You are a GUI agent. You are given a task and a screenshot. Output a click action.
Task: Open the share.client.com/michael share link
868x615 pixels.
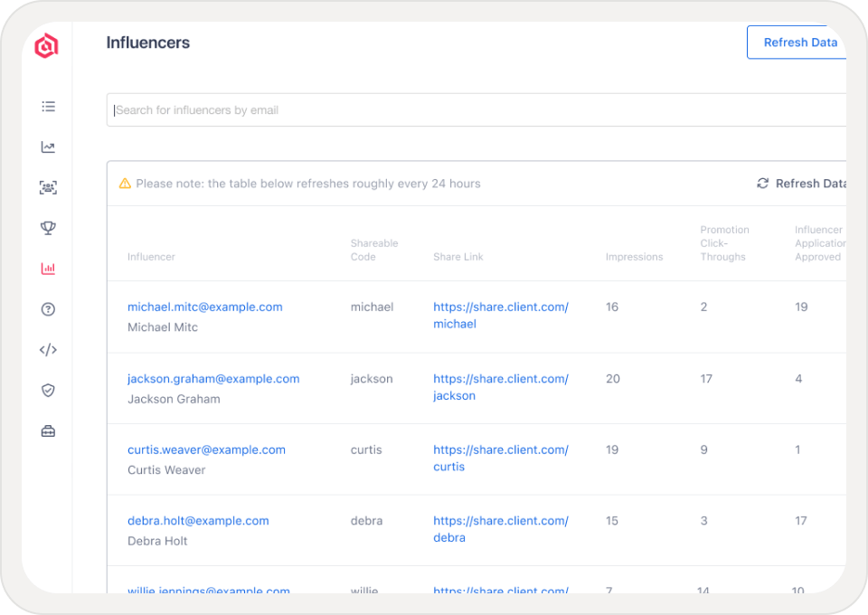500,315
